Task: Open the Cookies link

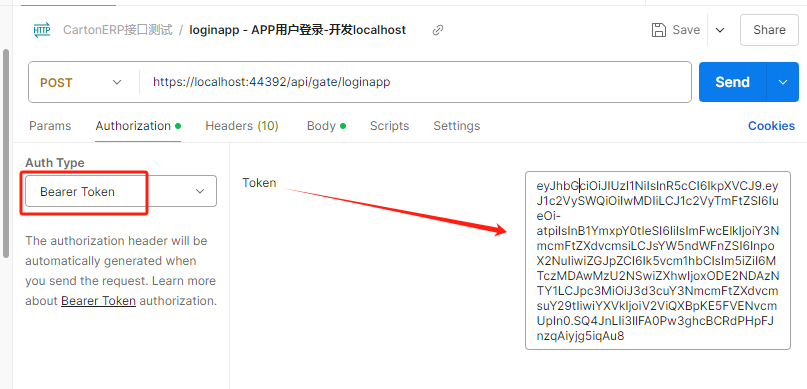Action: (771, 126)
